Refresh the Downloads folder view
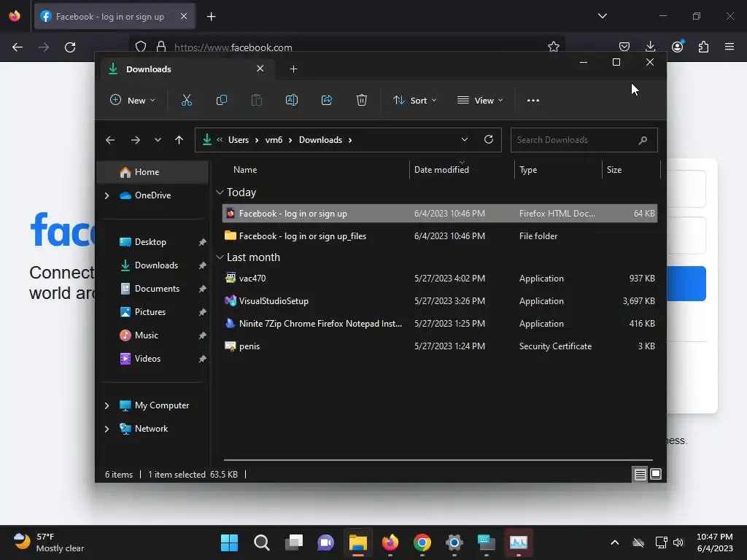This screenshot has width=747, height=560. [x=488, y=139]
